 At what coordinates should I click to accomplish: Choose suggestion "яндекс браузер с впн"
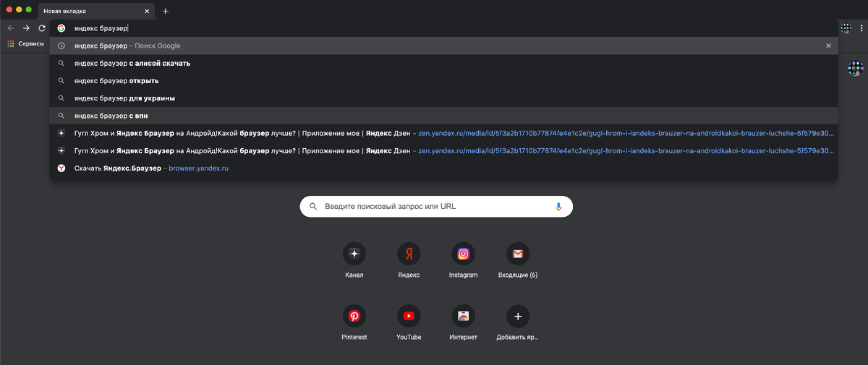coord(444,116)
